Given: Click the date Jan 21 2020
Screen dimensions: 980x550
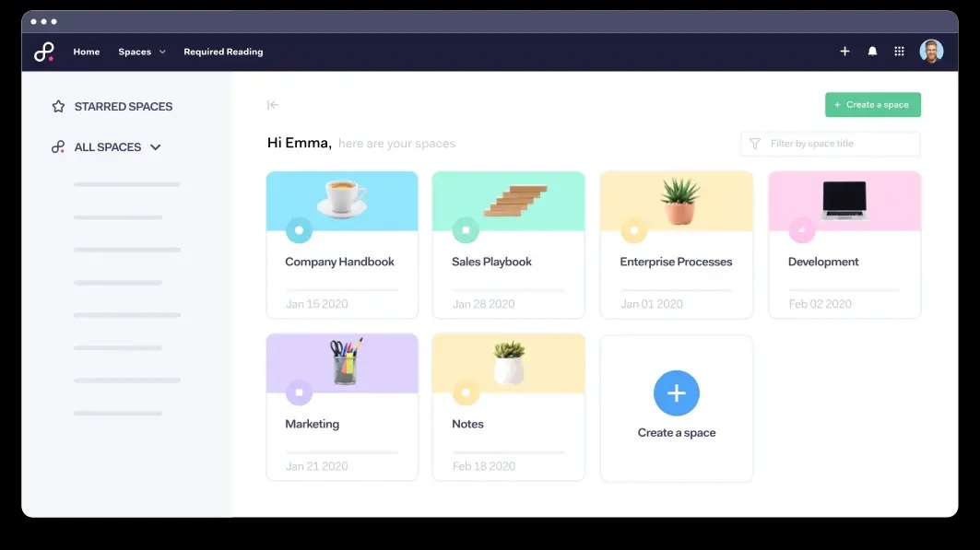Looking at the screenshot, I should pos(317,466).
